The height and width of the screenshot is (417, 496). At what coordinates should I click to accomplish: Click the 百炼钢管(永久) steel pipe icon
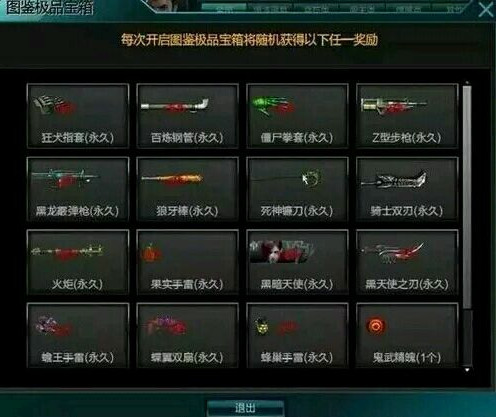tap(175, 105)
